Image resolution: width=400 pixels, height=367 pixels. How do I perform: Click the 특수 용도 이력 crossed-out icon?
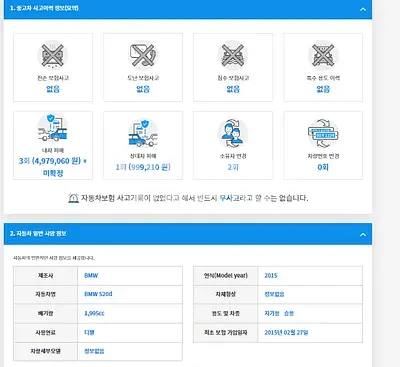[x=323, y=55]
